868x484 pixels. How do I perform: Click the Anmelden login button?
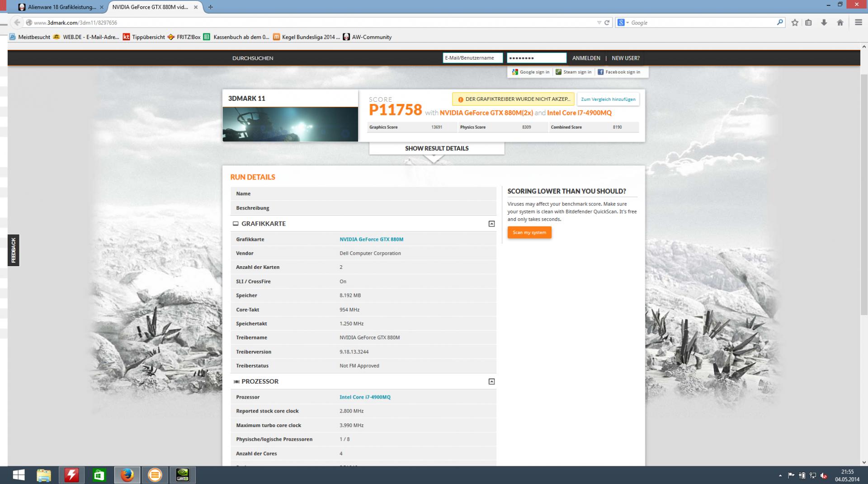[586, 58]
